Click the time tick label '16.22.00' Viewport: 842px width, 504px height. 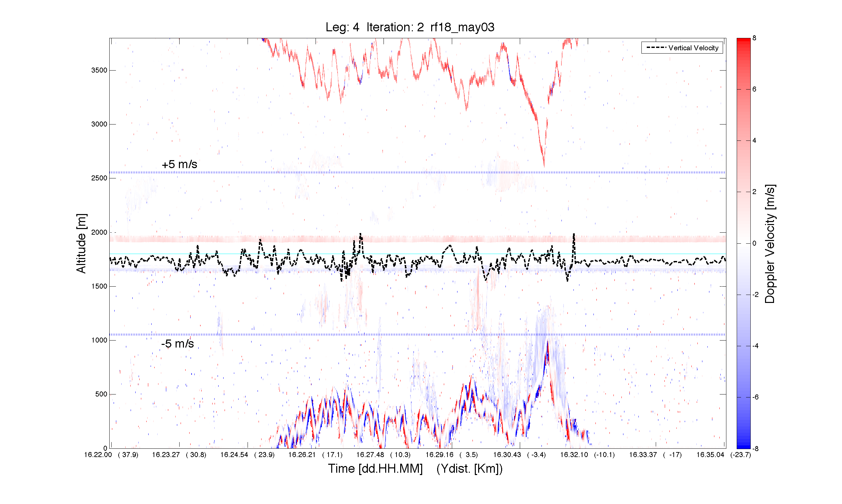tap(98, 455)
